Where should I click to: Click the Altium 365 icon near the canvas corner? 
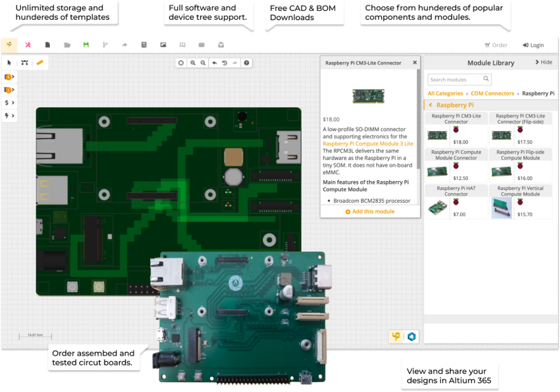pyautogui.click(x=410, y=337)
